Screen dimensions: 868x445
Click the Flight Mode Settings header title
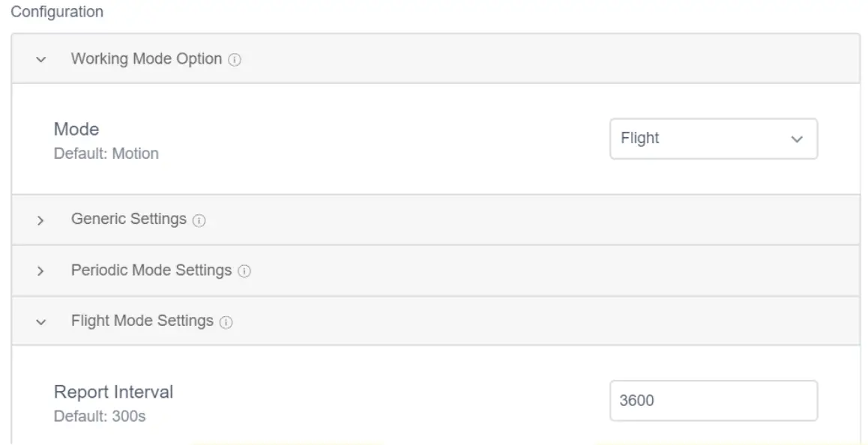(142, 321)
